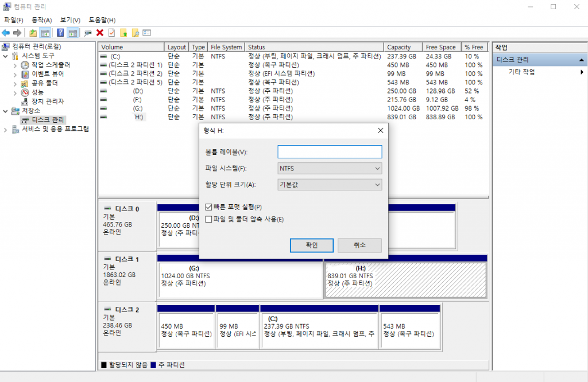Sort by the Capacity column header

point(403,47)
